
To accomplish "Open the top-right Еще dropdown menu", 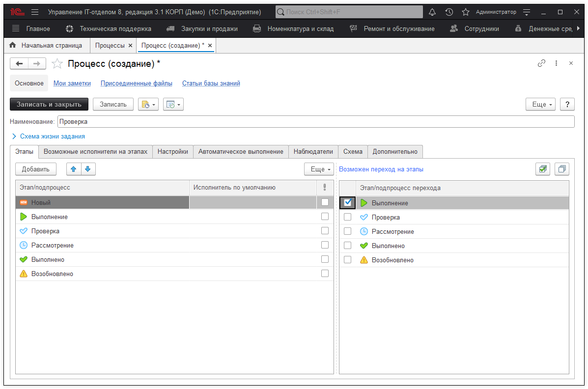I will (540, 104).
